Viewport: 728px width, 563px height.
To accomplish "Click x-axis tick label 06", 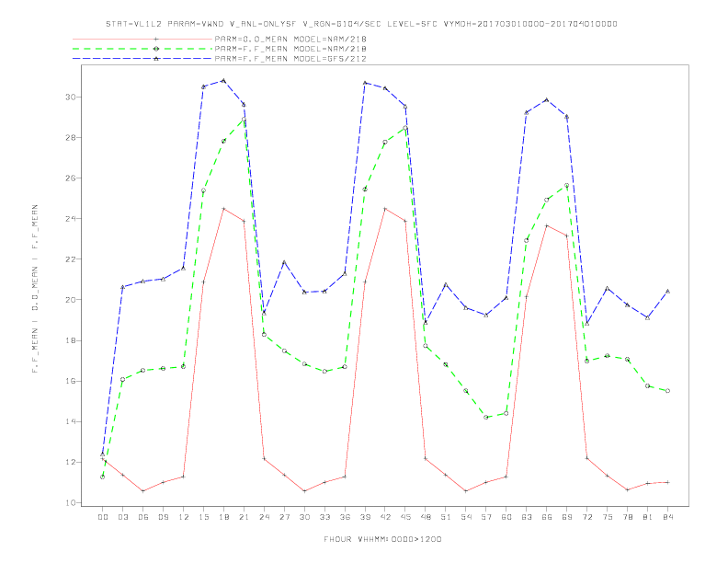I will click(143, 517).
